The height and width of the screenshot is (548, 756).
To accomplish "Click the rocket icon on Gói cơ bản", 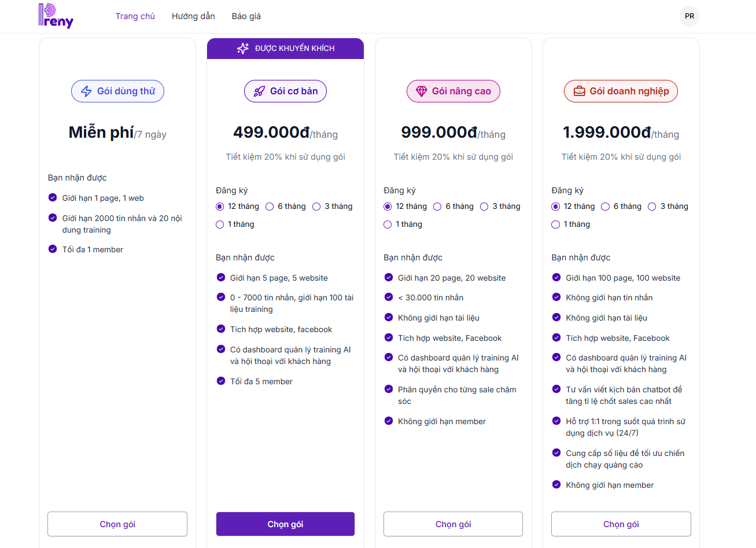I will click(259, 91).
